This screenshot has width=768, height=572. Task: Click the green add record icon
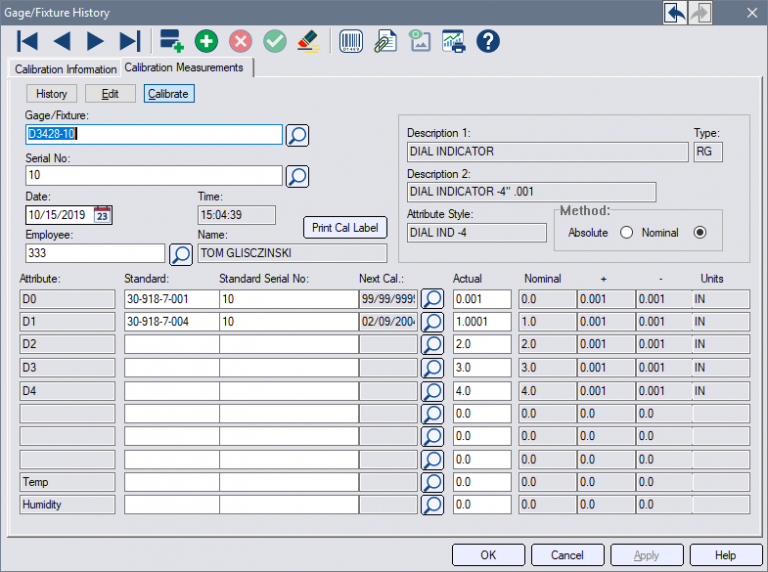click(206, 41)
